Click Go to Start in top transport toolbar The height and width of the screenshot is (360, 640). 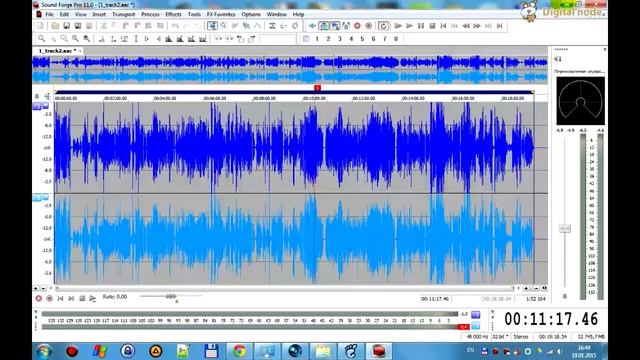tap(444, 26)
